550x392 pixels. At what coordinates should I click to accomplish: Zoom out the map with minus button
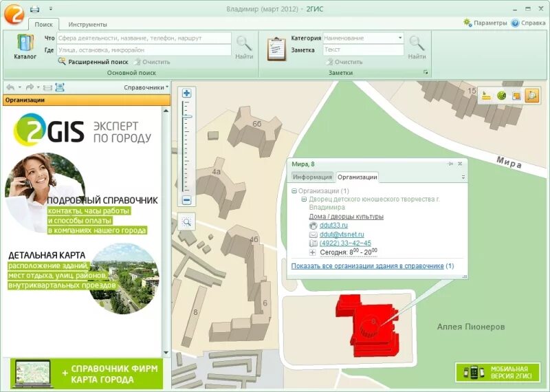pyautogui.click(x=186, y=200)
